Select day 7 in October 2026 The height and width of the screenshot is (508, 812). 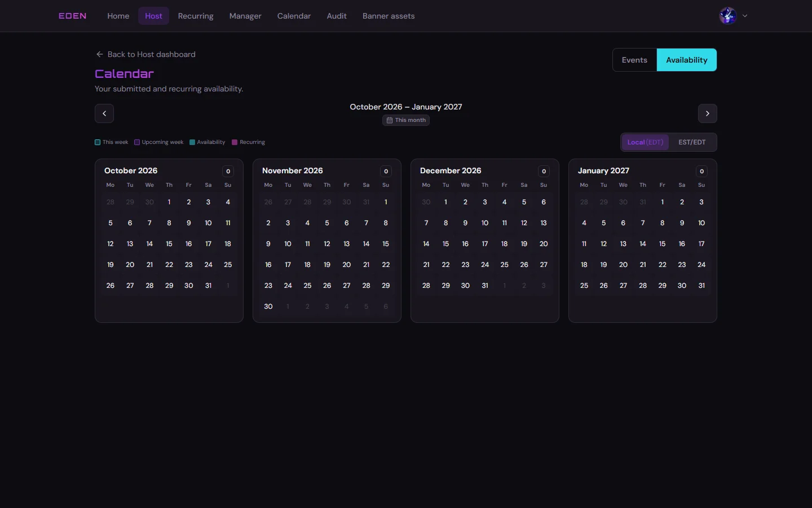[x=149, y=223]
